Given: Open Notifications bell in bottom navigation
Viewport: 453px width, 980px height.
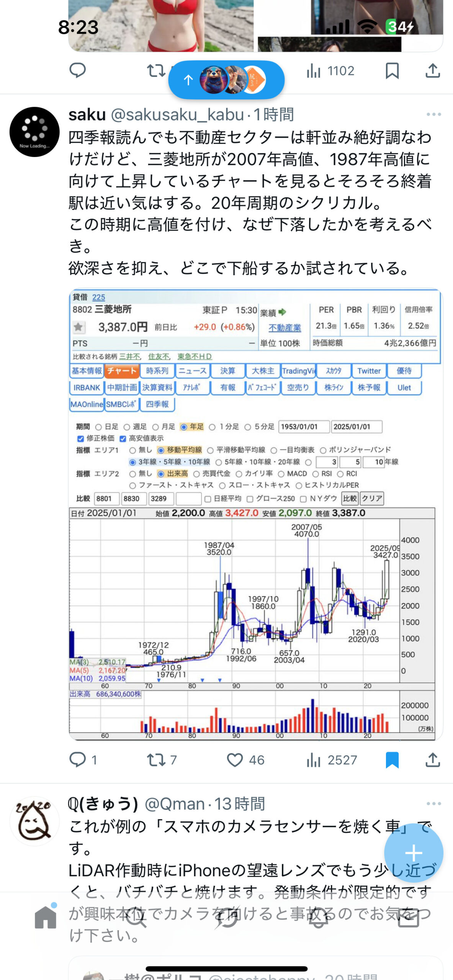Looking at the screenshot, I should (318, 917).
